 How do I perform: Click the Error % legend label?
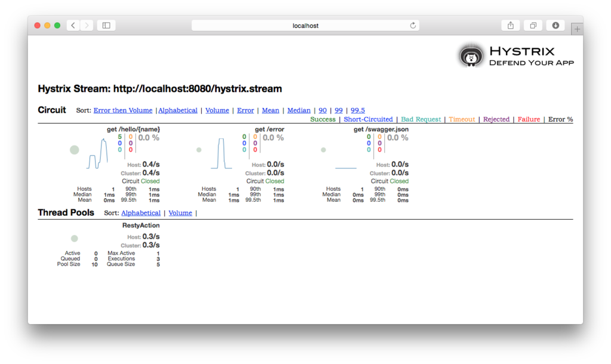pyautogui.click(x=560, y=119)
